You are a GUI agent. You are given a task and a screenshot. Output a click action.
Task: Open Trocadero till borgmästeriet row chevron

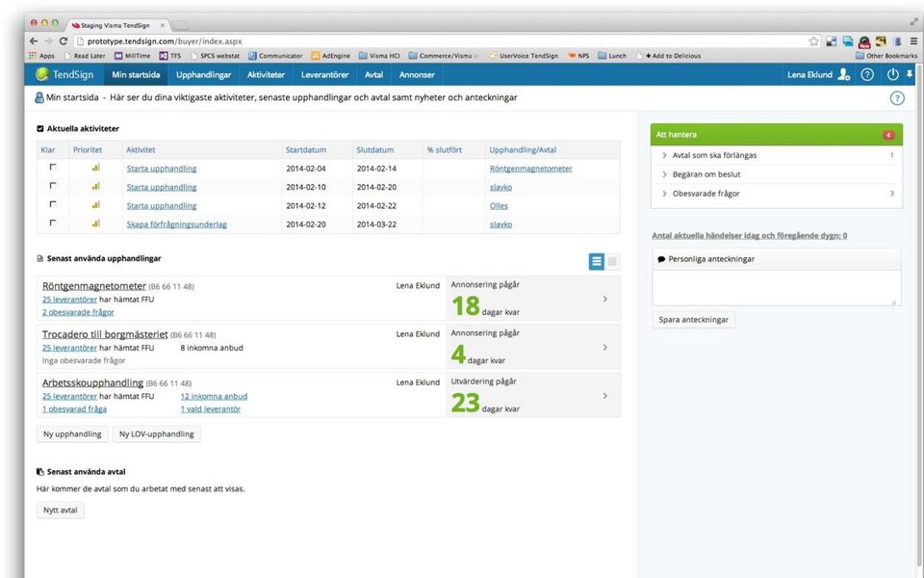pyautogui.click(x=605, y=348)
